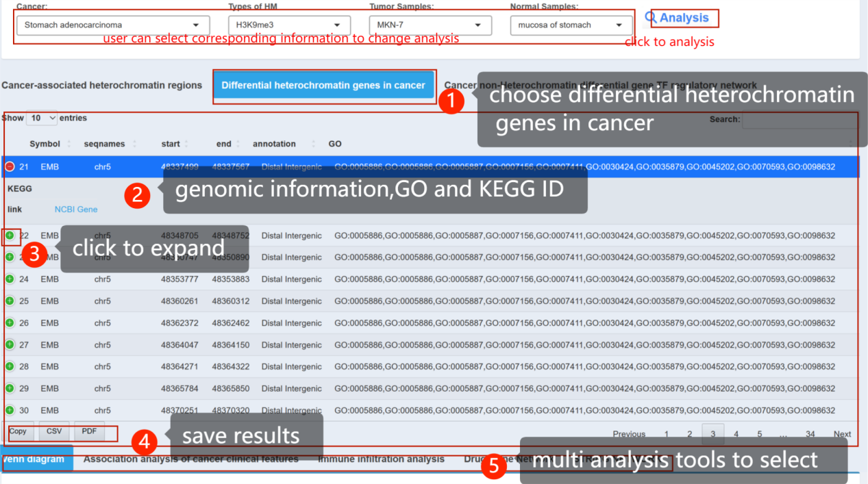Click the table Search input field
Screen dimensions: 868x484
tap(798, 120)
